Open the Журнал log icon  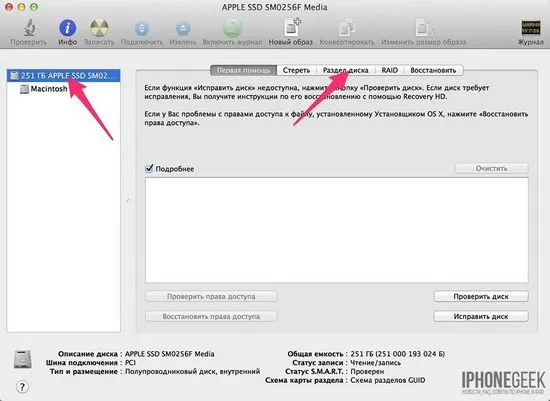tap(530, 28)
